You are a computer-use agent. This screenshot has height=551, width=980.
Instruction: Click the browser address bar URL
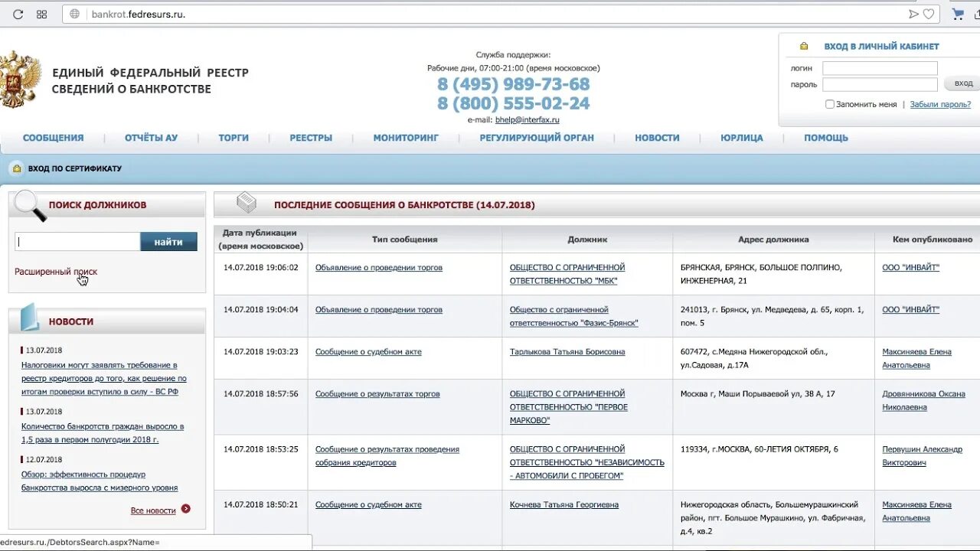click(x=138, y=14)
